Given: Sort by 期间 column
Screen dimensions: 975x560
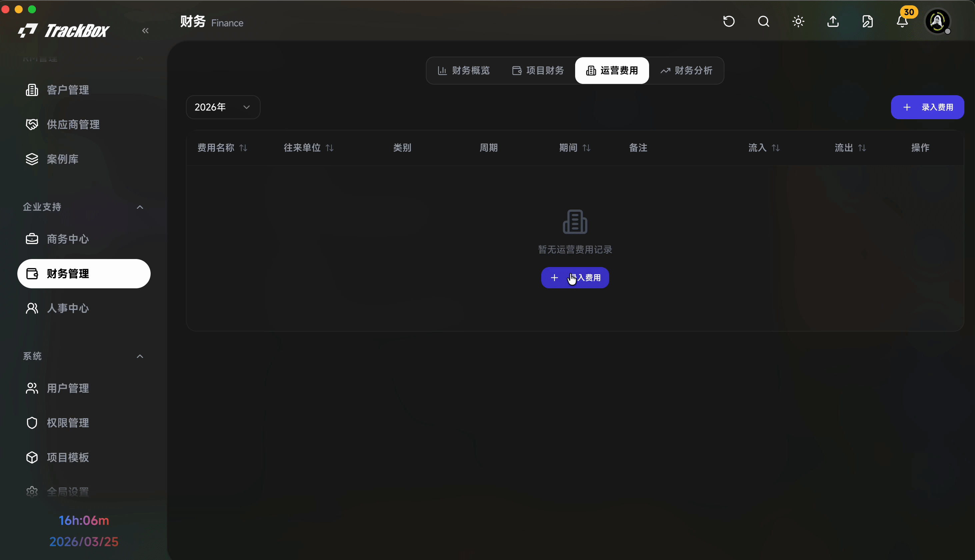Looking at the screenshot, I should [575, 148].
